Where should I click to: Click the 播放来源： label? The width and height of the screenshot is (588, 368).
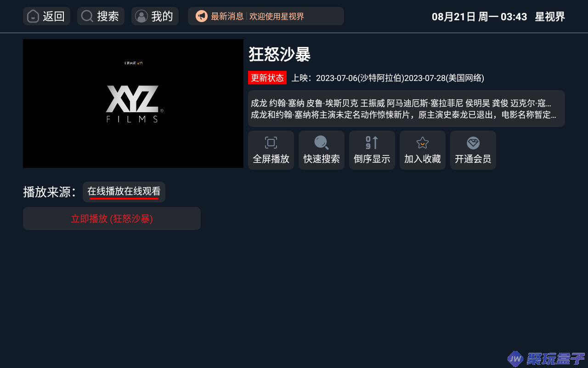[50, 192]
